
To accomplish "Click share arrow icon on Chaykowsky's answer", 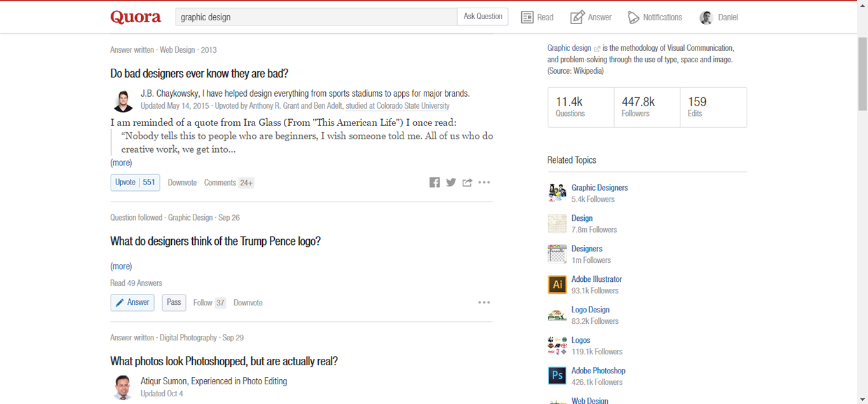I will pos(467,183).
